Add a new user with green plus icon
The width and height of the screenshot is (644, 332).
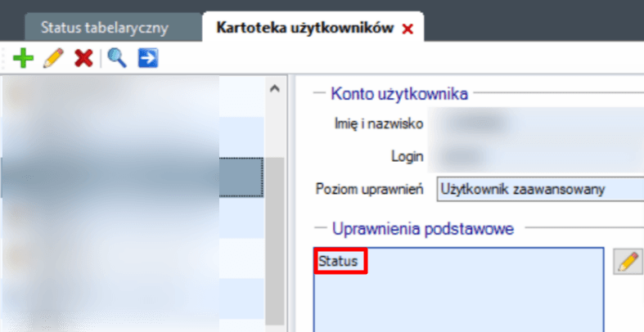click(23, 58)
